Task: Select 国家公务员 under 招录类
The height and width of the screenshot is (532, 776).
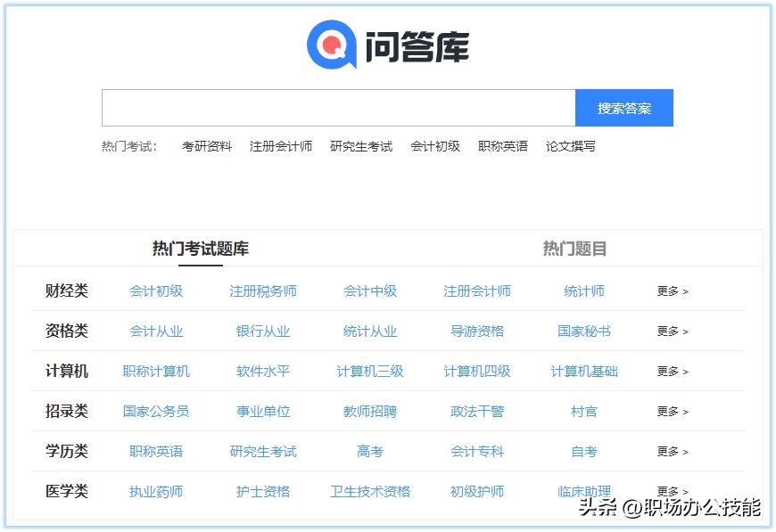Action: click(x=153, y=411)
